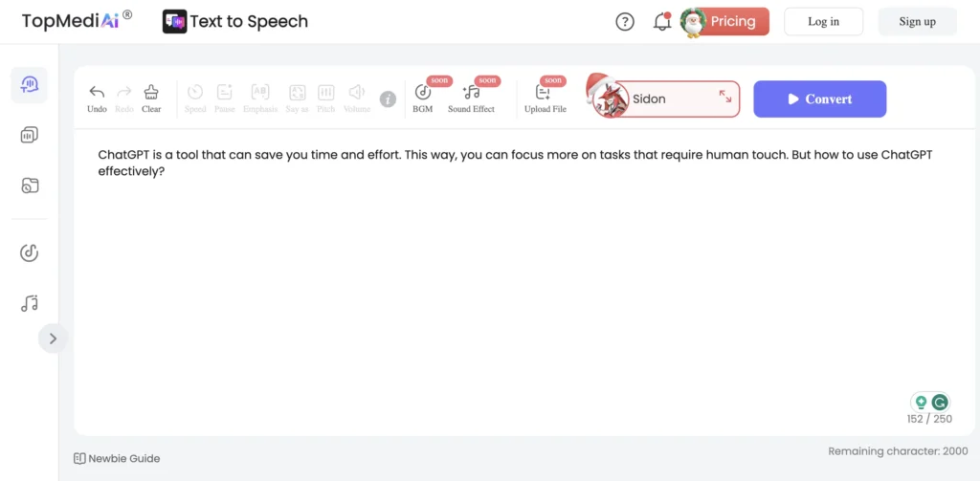Screen dimensions: 980x481
Task: Click 'Remaining character: 2000' text
Action: [898, 451]
